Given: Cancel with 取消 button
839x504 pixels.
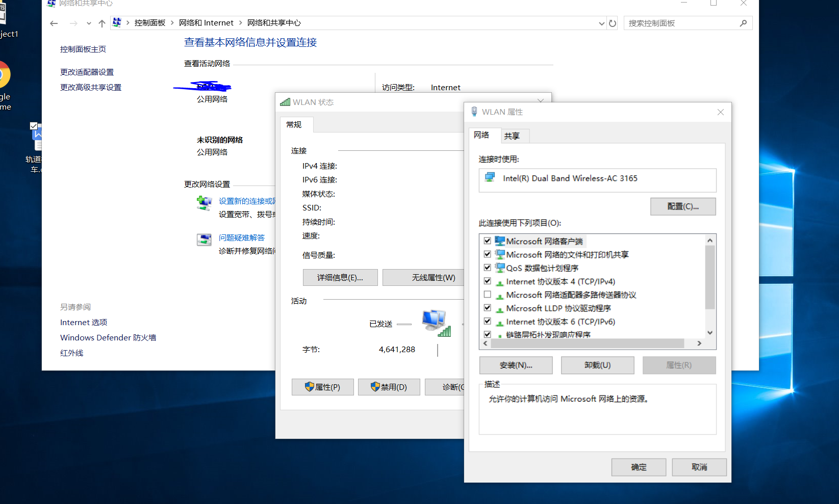Looking at the screenshot, I should coord(699,467).
